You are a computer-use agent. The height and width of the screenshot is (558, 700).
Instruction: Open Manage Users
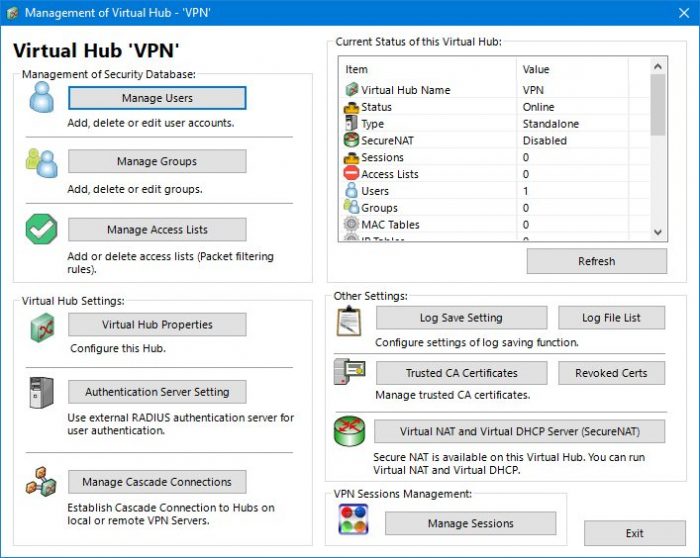[157, 98]
